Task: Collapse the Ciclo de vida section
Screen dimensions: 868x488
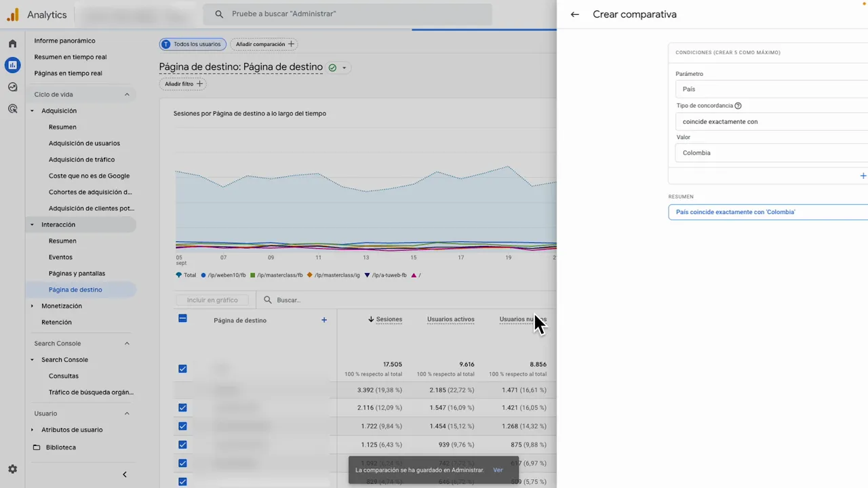Action: point(127,94)
